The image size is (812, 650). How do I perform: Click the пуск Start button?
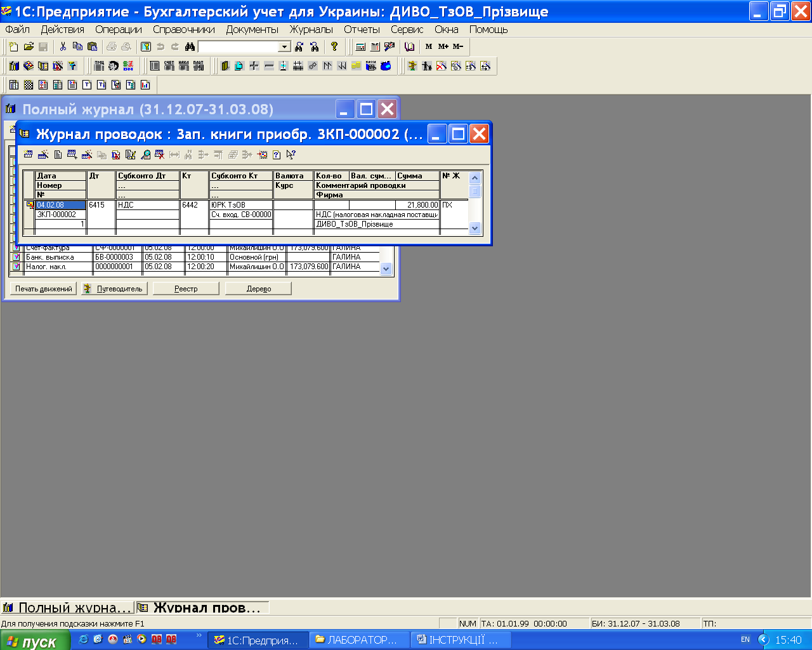(35, 640)
